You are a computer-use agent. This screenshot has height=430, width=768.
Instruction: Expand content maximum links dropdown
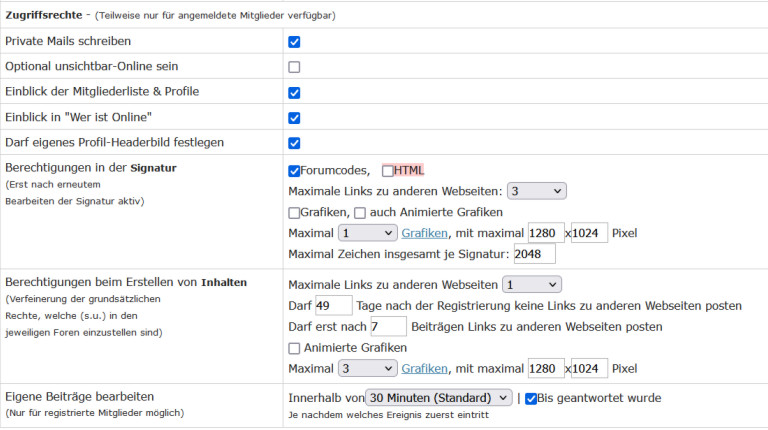point(532,284)
